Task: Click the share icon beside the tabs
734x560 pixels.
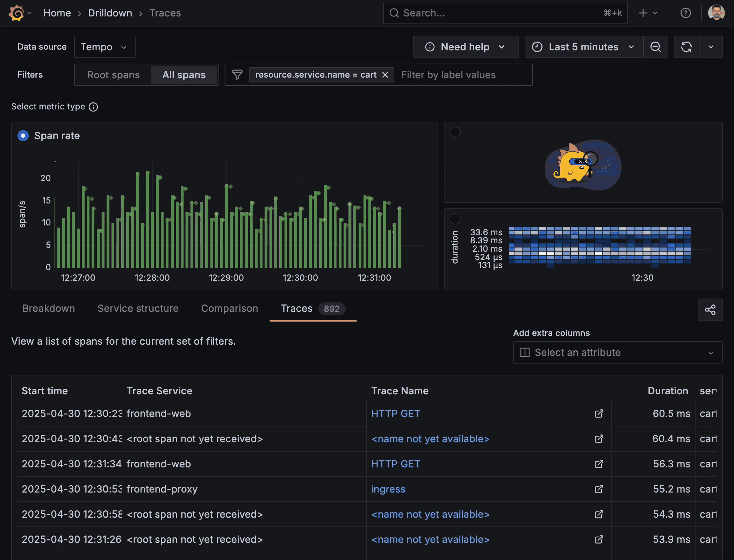Action: pos(710,310)
